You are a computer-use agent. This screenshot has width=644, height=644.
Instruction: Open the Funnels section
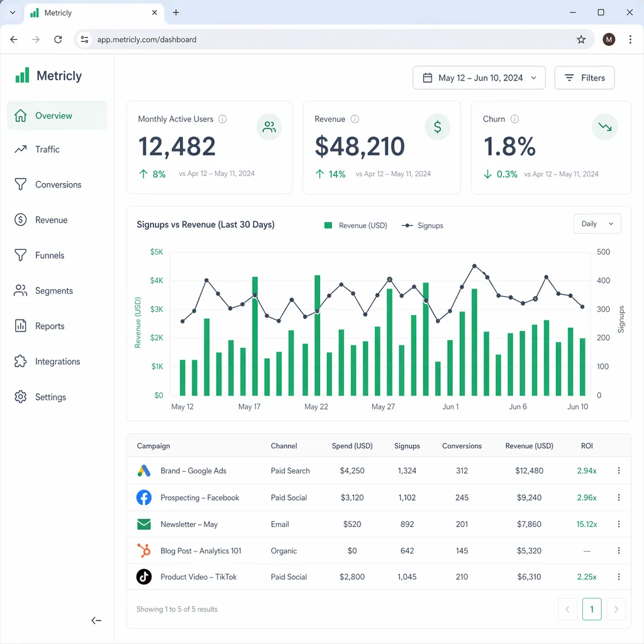[52, 255]
